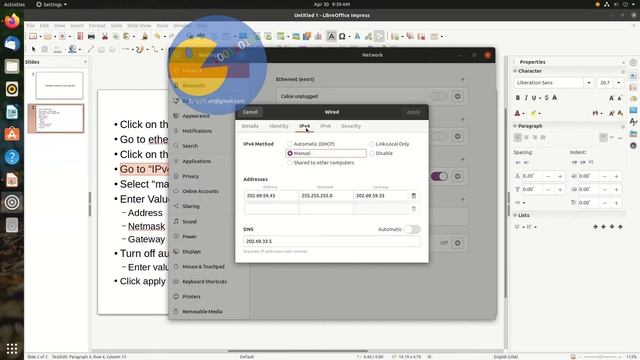Open Notifications in Settings sidebar
This screenshot has width=640, height=360.
coord(197,131)
